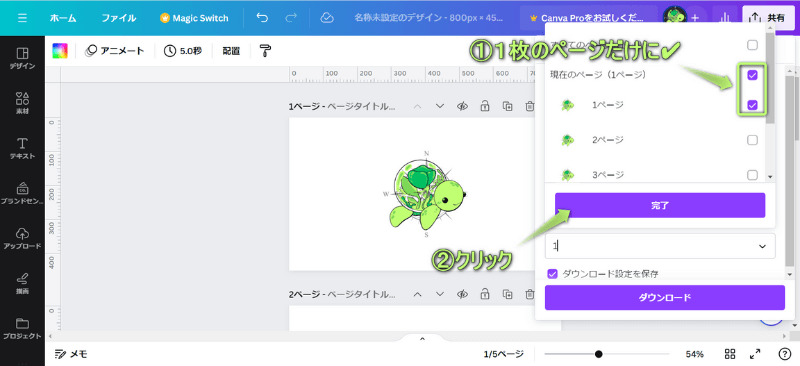Edit the design title field

pyautogui.click(x=429, y=18)
